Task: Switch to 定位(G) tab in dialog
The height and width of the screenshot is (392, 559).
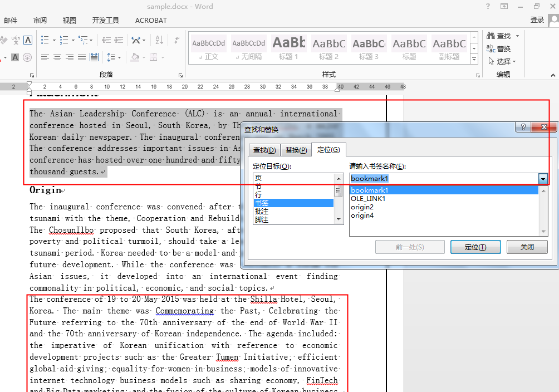Action: 328,149
